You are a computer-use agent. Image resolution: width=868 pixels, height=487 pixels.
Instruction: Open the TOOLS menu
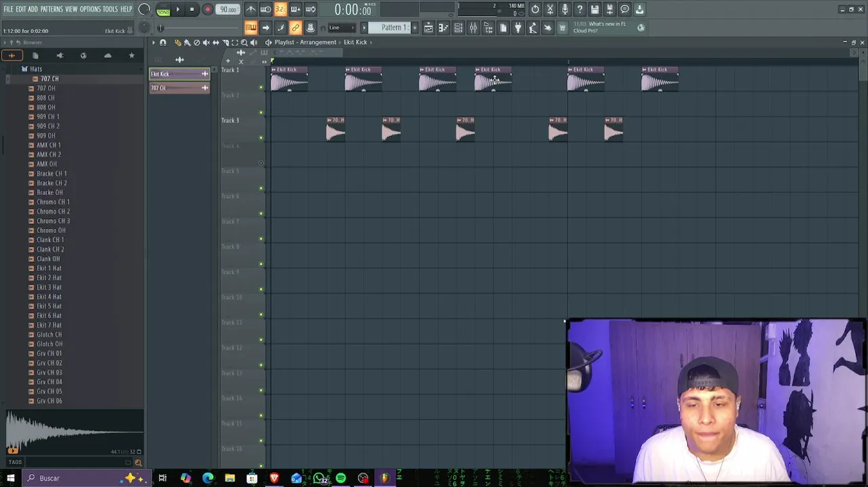pyautogui.click(x=110, y=9)
